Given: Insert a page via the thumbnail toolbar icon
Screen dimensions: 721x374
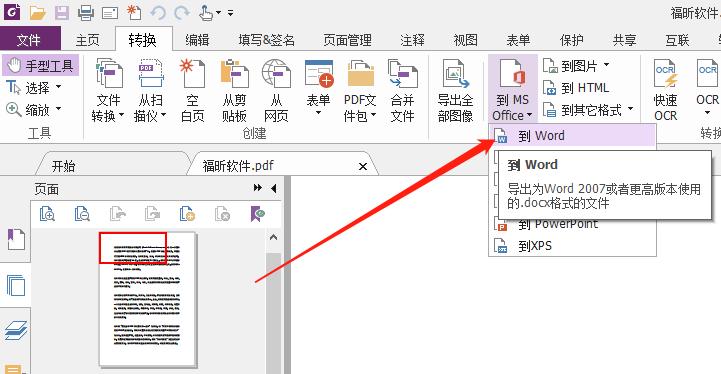Looking at the screenshot, I should (187, 214).
